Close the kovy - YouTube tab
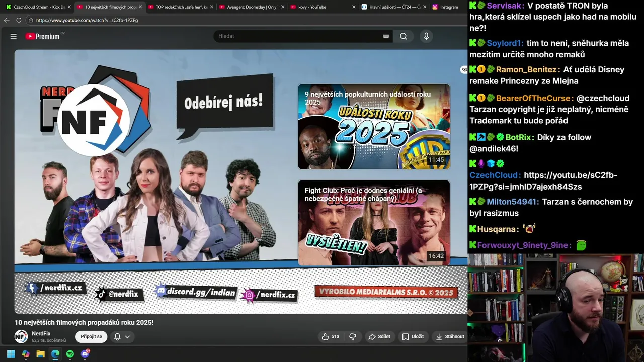This screenshot has width=644, height=362. click(354, 7)
